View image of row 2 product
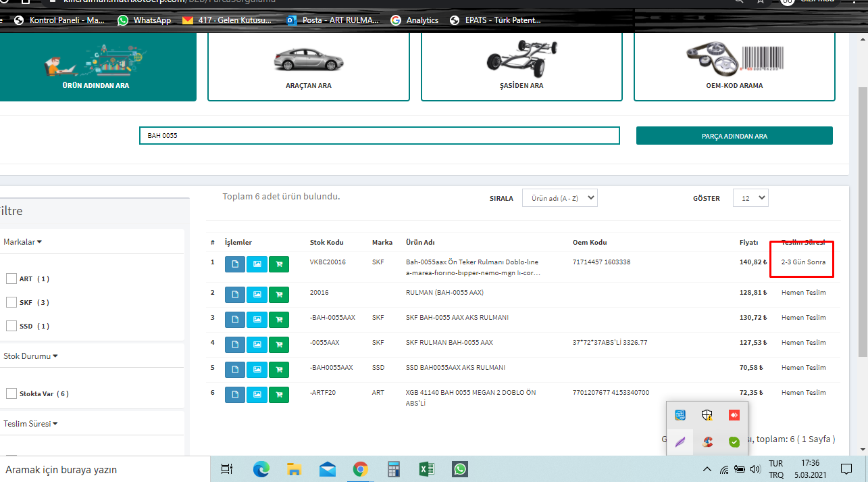The image size is (868, 482). click(x=257, y=294)
